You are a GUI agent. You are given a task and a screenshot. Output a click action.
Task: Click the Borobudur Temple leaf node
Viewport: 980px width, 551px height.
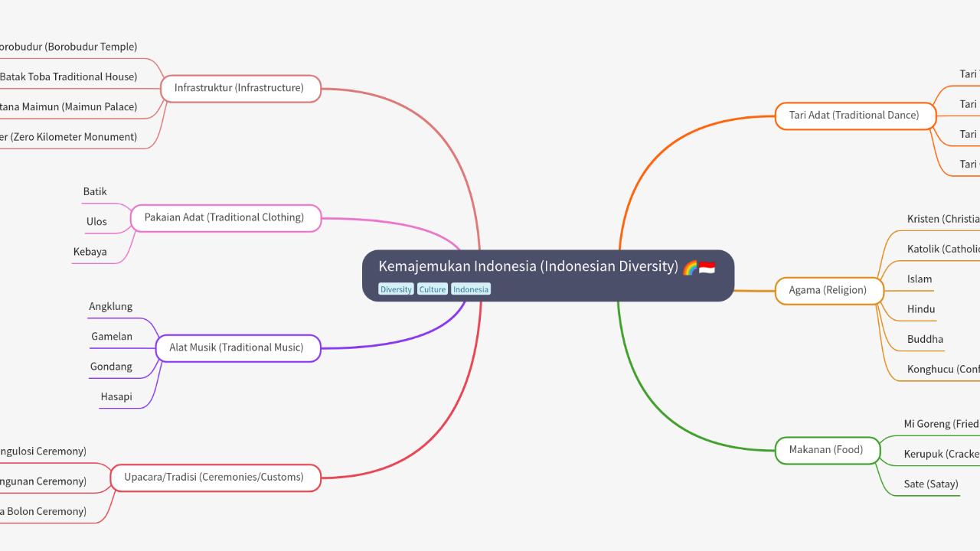tap(69, 47)
